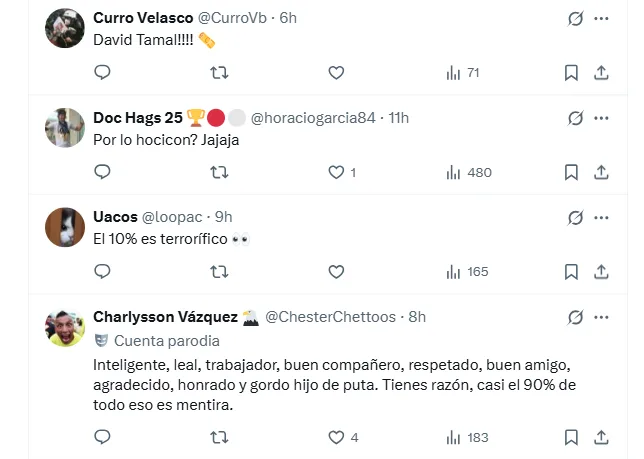Retweet the Uacos post
644x459 pixels.
[x=219, y=271]
